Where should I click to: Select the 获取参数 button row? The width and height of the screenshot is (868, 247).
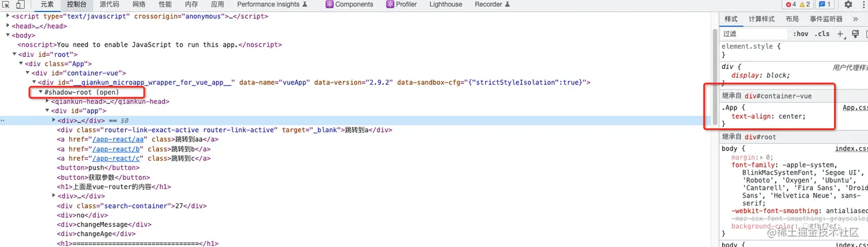tap(103, 177)
